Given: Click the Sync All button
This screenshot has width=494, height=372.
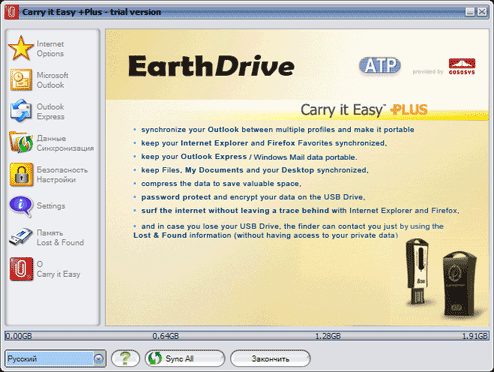Looking at the screenshot, I should point(185,358).
